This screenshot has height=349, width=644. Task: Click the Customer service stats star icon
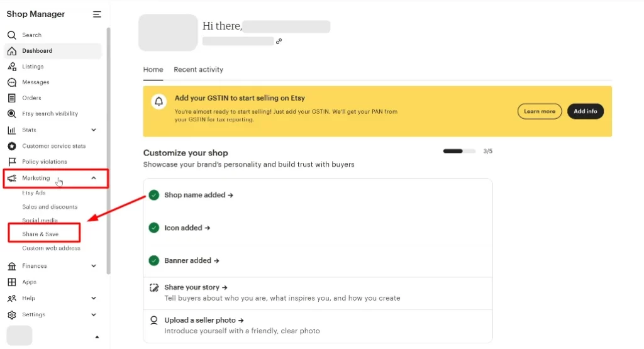(12, 146)
